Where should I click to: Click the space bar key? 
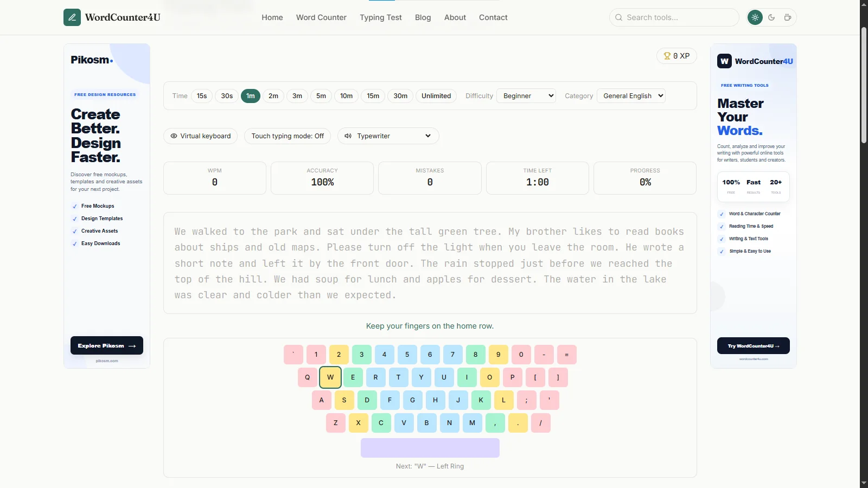[x=430, y=448]
